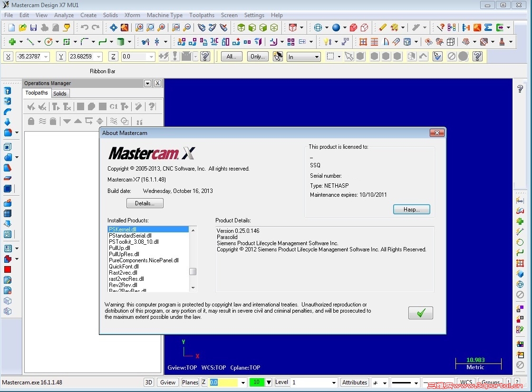Click the Details button in About Mastercam
The image size is (532, 392).
(145, 203)
